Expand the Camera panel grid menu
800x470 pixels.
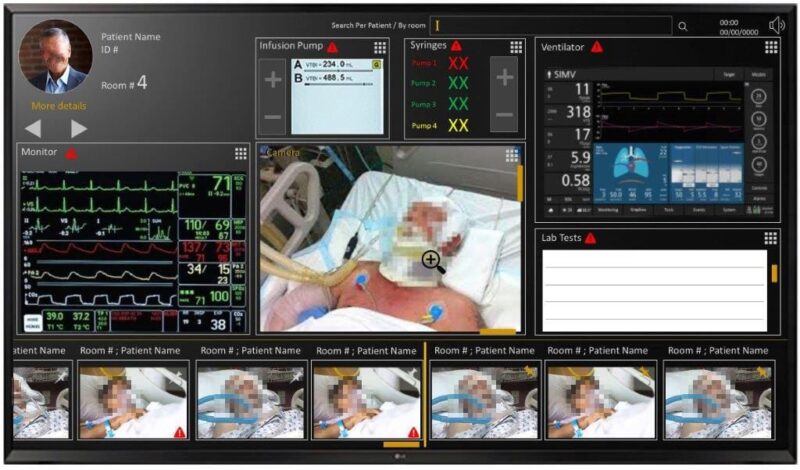pyautogui.click(x=512, y=155)
